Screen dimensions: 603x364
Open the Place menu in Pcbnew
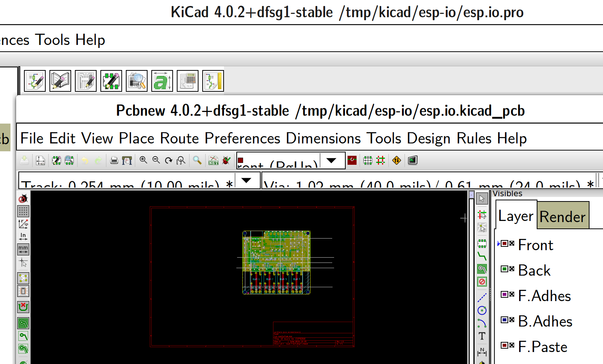[x=137, y=139]
